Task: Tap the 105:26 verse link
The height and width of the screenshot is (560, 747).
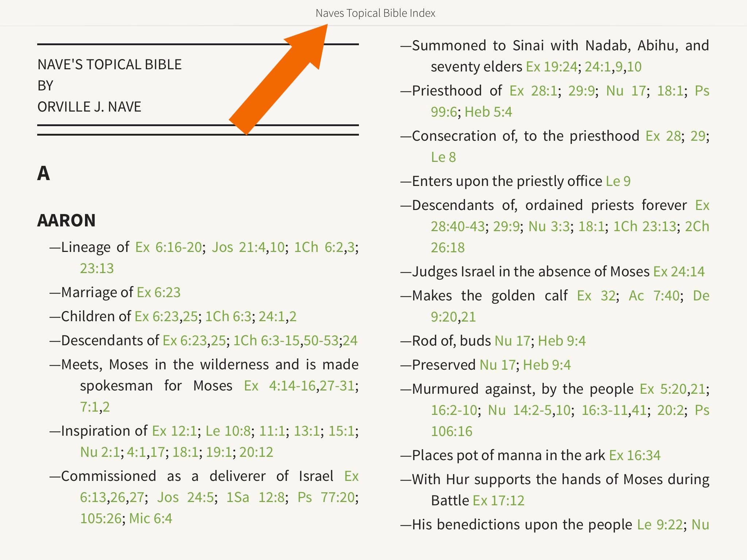Action: [101, 519]
